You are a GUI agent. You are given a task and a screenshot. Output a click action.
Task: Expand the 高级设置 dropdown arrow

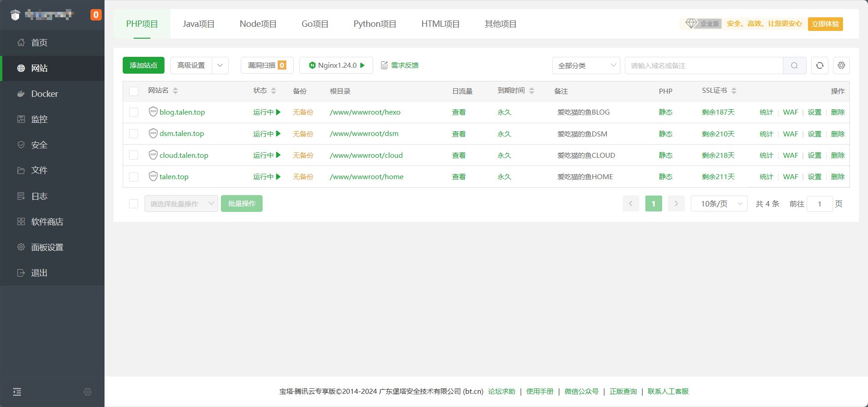coord(220,65)
